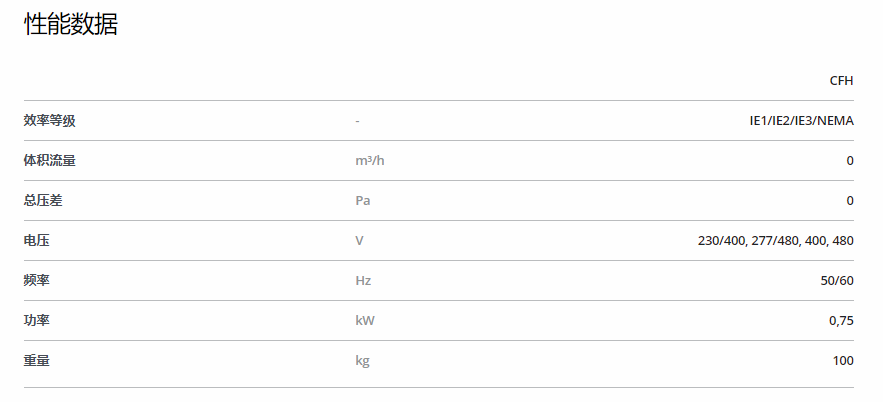The height and width of the screenshot is (402, 883).
Task: Select the kg unit text
Action: 362,361
